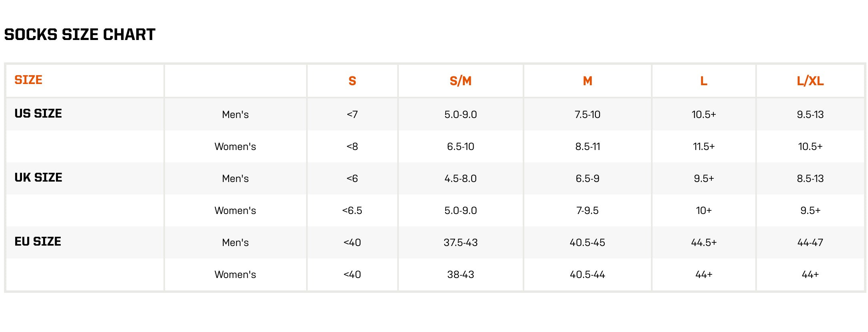
Task: Click the 4.5-8.0 cell value
Action: 460,178
